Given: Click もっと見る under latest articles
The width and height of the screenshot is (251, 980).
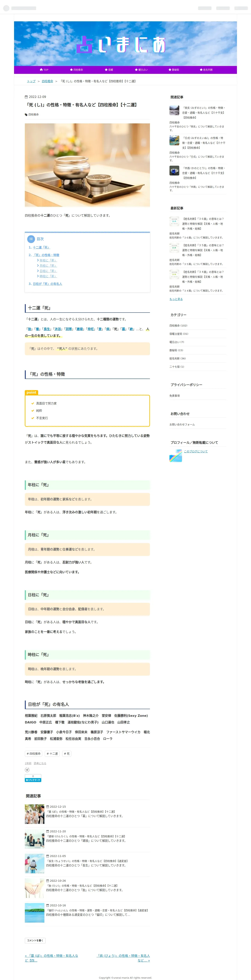Looking at the screenshot, I should pyautogui.click(x=176, y=299).
